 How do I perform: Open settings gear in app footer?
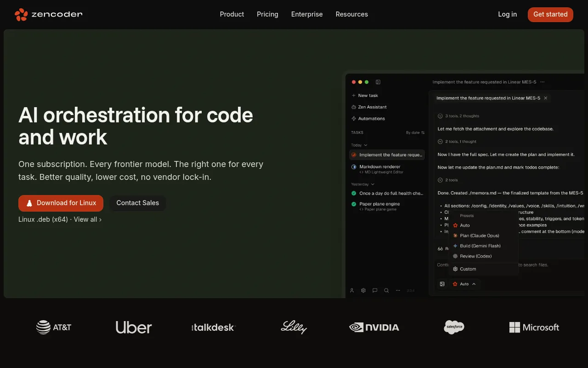363,290
